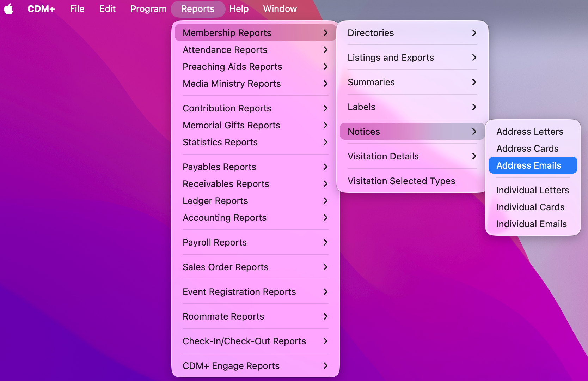Select Membership Reports submenu
Image resolution: width=588 pixels, height=381 pixels.
(256, 33)
